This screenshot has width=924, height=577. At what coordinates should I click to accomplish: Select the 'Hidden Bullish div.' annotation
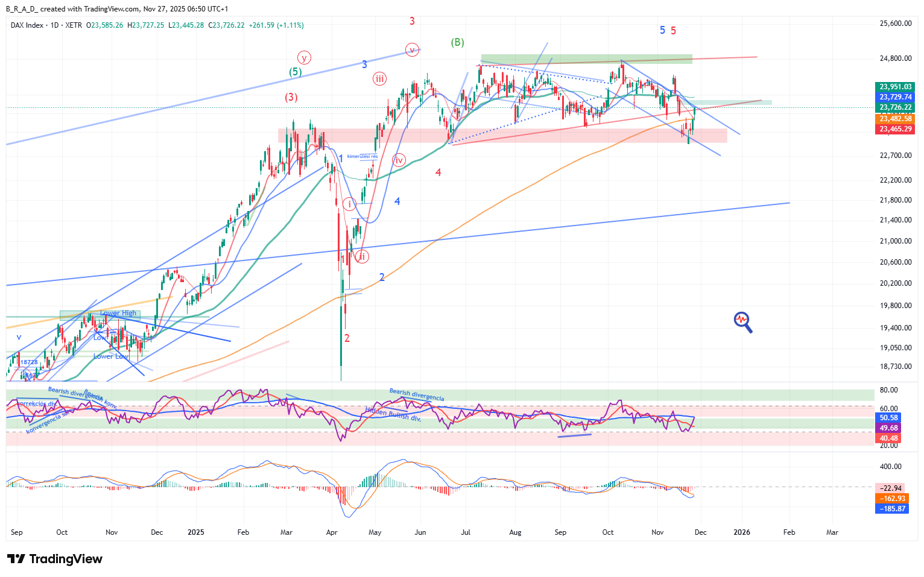393,414
